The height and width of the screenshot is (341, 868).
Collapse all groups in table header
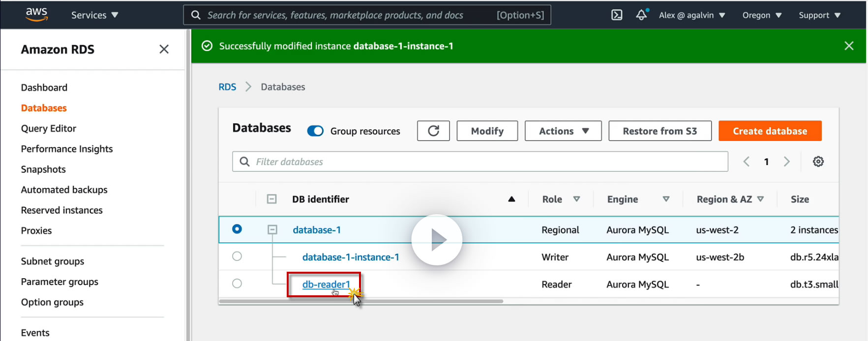click(x=271, y=199)
